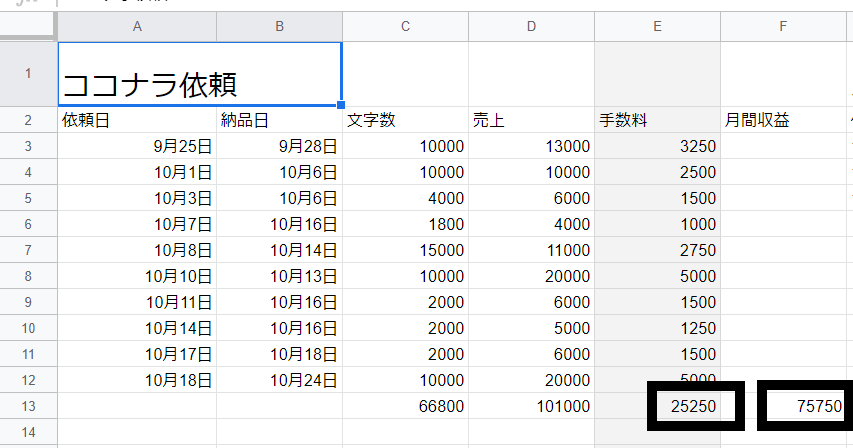Select the 66800 total characters cell
The width and height of the screenshot is (853, 448).
click(405, 406)
